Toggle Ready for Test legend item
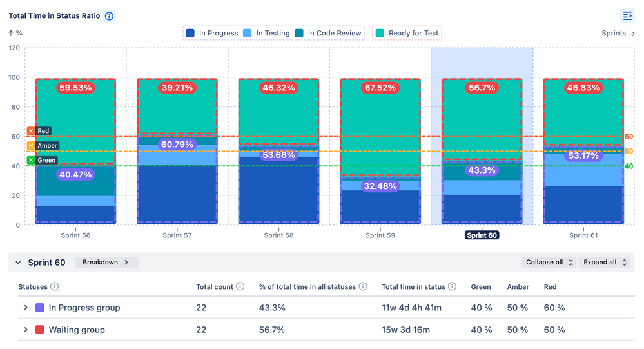This screenshot has width=644, height=349. (x=407, y=34)
